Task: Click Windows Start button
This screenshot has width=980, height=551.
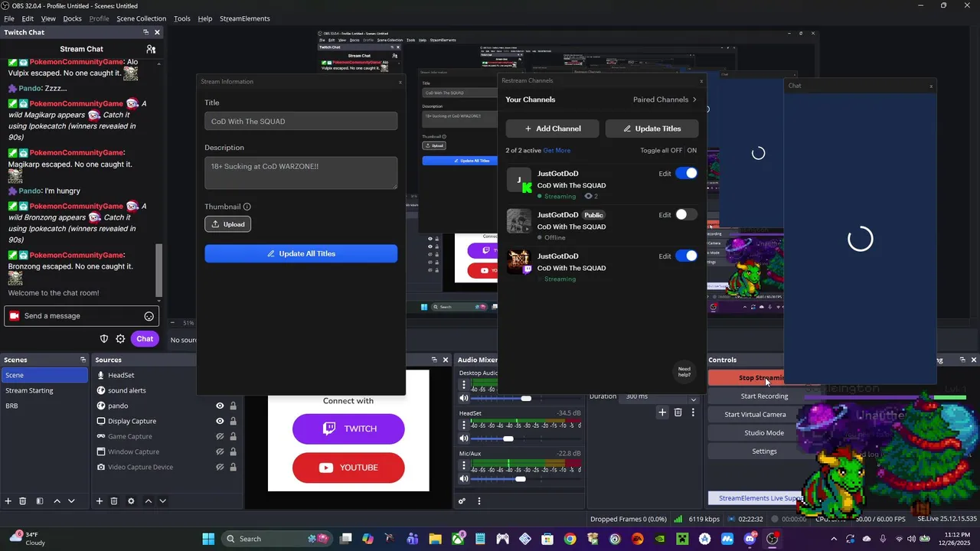Action: 208,539
